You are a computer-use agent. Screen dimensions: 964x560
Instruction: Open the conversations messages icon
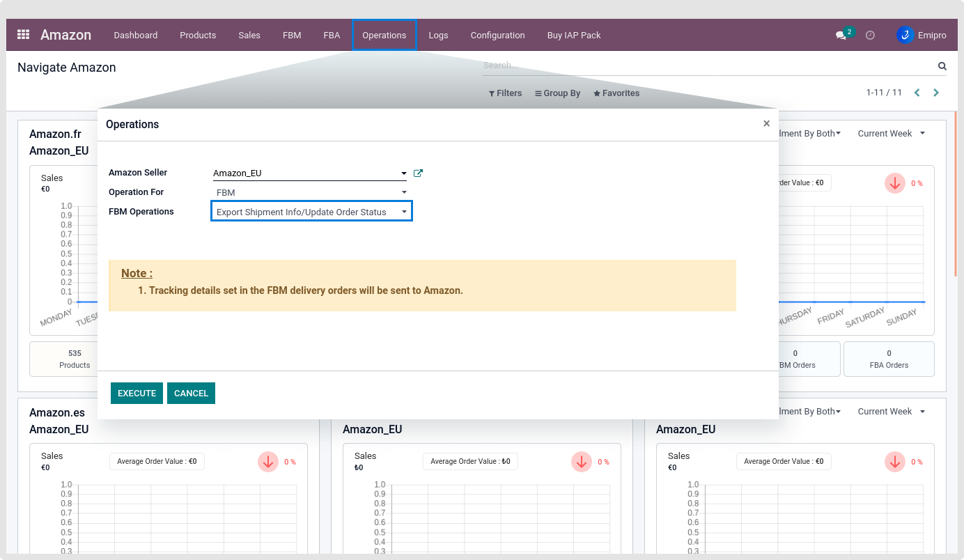841,36
